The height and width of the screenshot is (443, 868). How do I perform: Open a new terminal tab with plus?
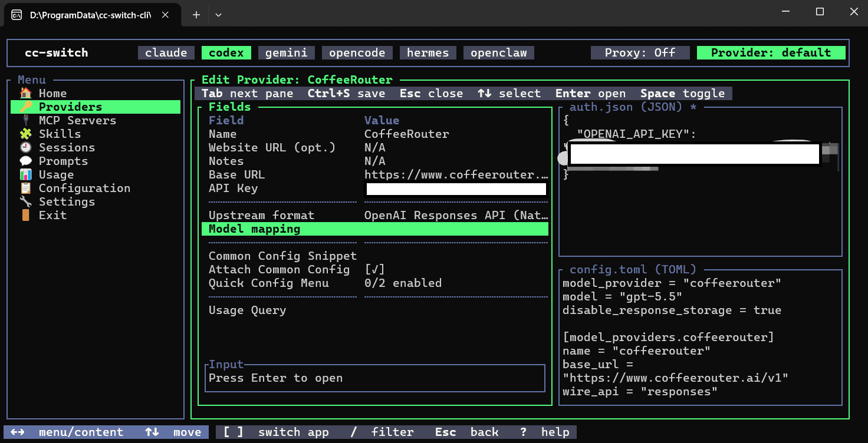coord(196,15)
